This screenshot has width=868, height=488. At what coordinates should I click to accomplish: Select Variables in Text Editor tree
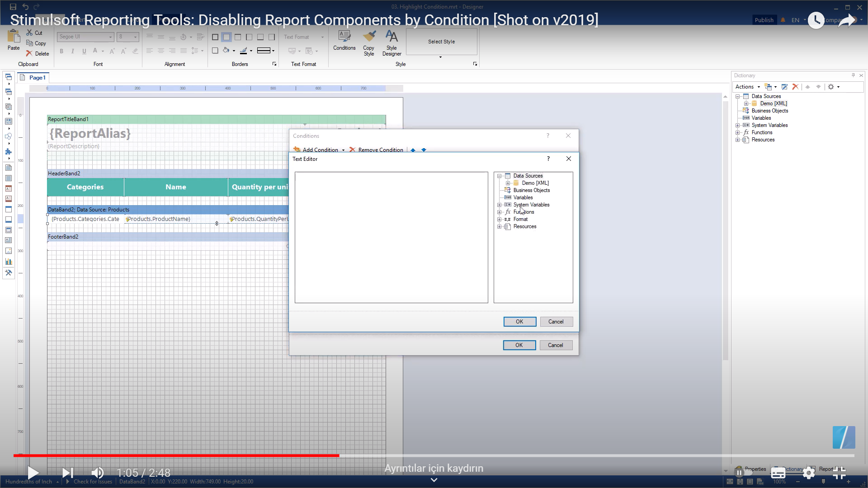[x=523, y=197]
